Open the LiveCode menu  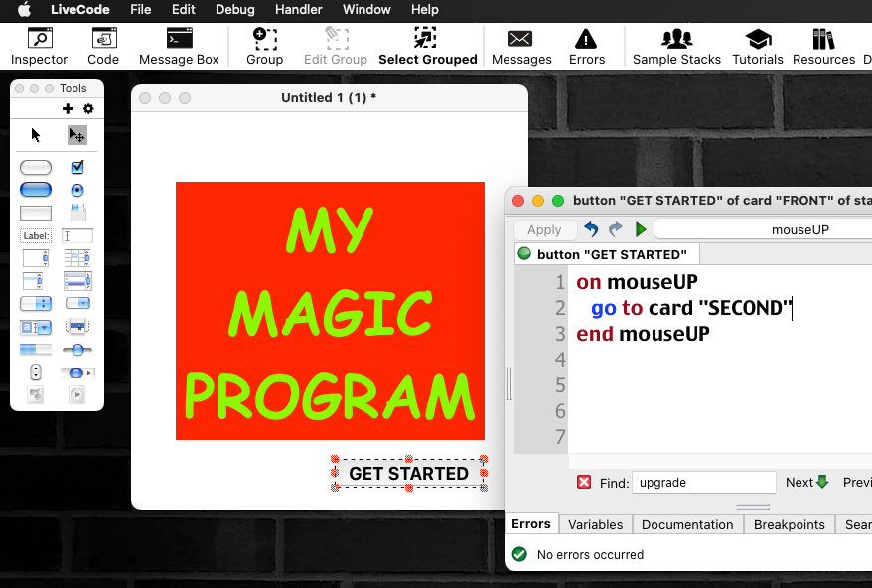coord(80,10)
